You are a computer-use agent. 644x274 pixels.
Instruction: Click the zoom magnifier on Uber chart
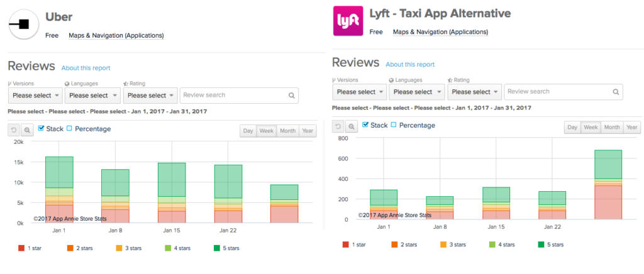(x=27, y=130)
